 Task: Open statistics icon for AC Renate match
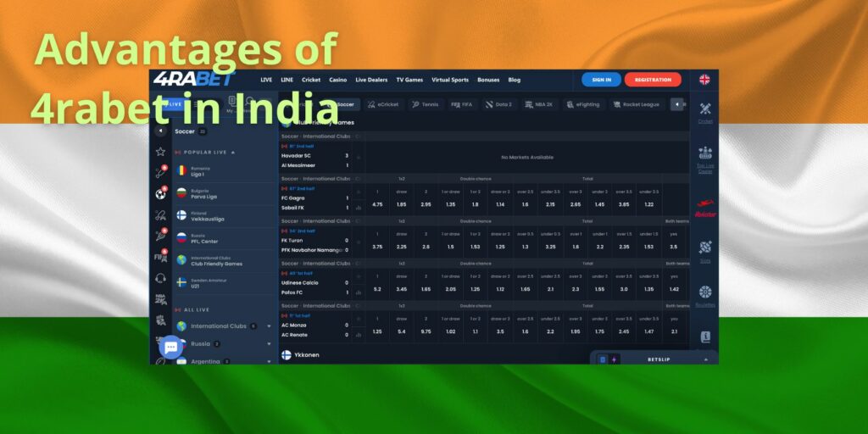point(359,335)
